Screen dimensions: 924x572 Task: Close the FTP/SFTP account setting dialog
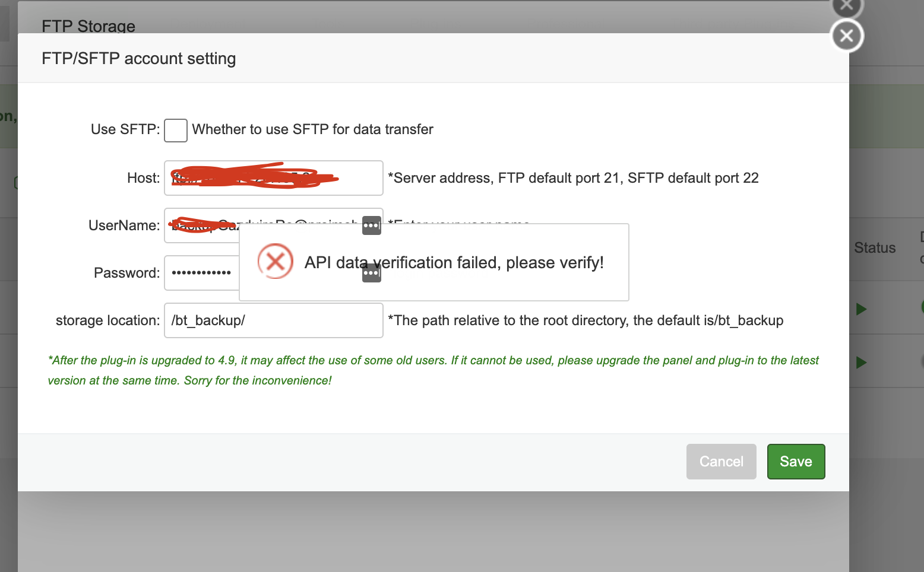846,36
